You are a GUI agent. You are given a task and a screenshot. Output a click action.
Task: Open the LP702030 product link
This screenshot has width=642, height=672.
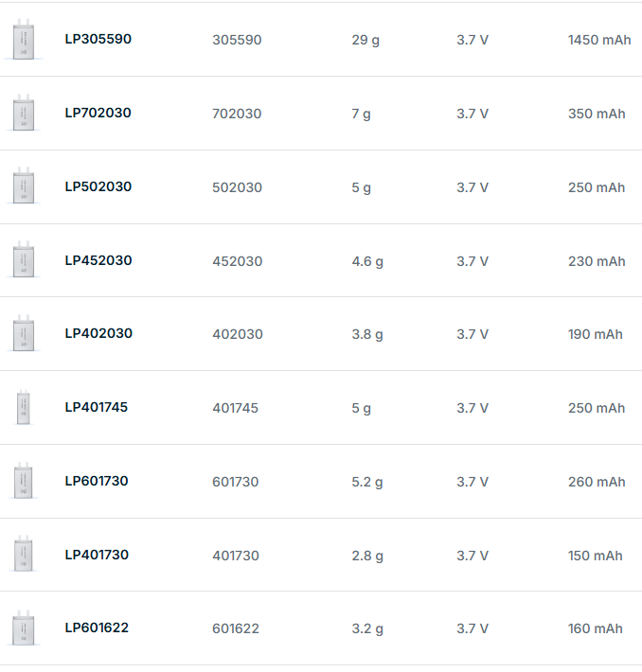coord(98,113)
